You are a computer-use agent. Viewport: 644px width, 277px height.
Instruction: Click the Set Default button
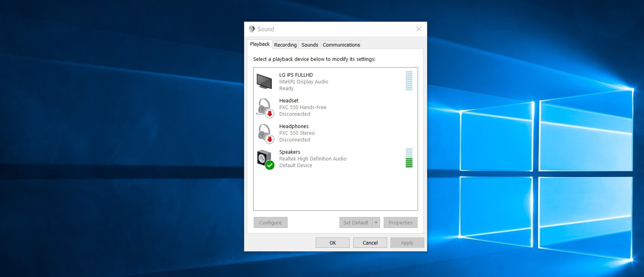pos(356,222)
